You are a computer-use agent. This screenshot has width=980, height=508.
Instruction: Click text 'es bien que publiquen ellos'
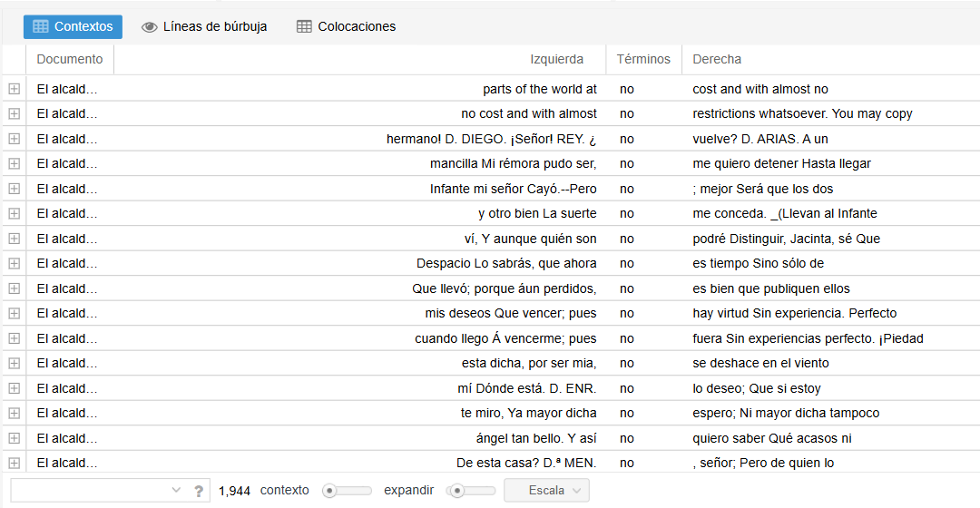pyautogui.click(x=771, y=288)
